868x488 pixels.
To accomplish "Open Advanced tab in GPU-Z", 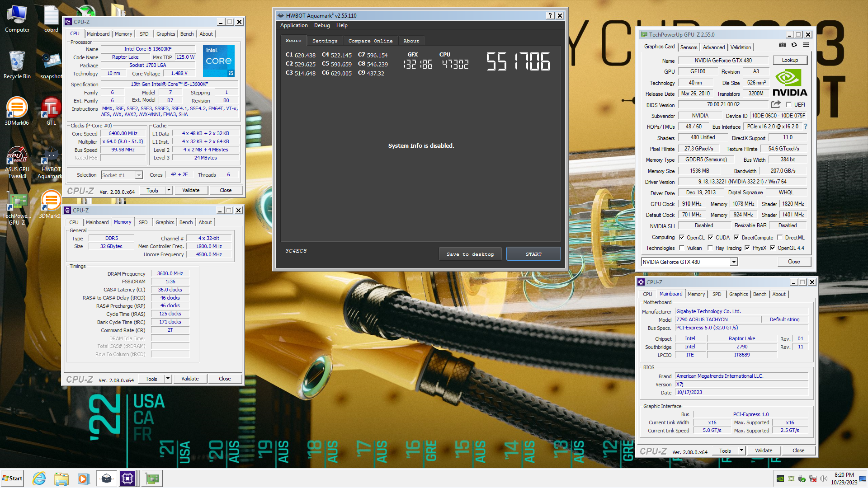I will 714,47.
